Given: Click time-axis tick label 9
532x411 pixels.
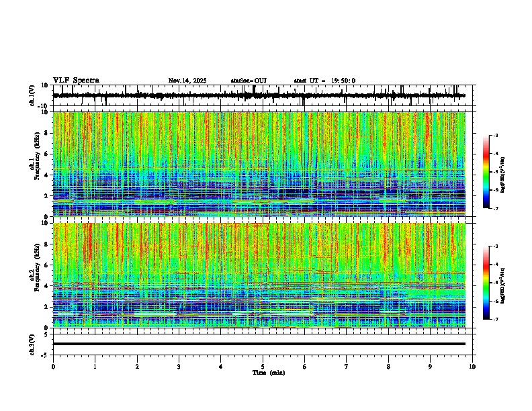Looking at the screenshot, I should [430, 367].
